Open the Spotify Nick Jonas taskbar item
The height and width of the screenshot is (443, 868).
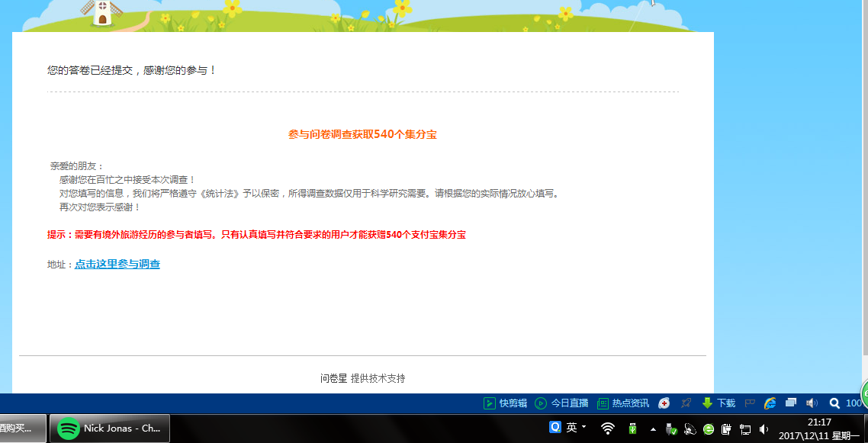tap(110, 429)
